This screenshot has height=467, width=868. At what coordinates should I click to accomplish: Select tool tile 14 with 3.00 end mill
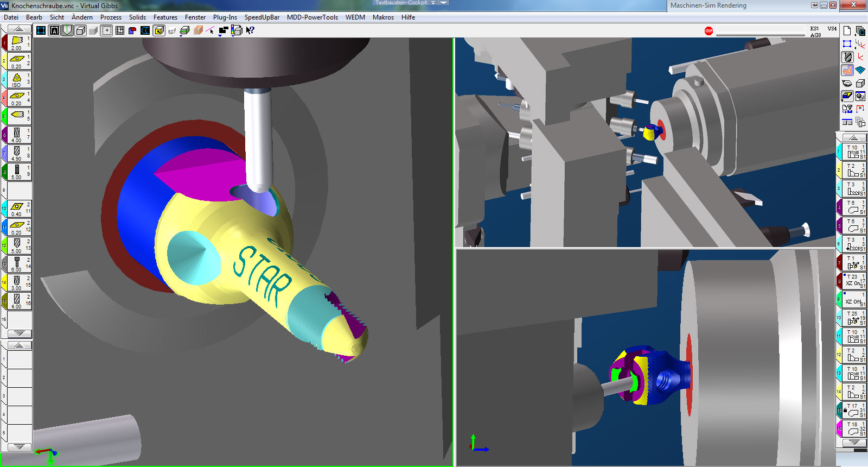tap(20, 282)
